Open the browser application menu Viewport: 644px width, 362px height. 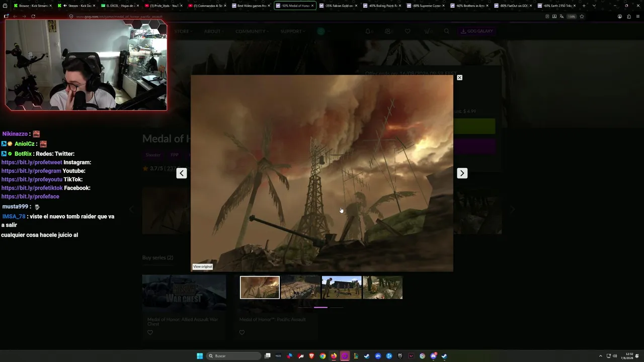(637, 16)
